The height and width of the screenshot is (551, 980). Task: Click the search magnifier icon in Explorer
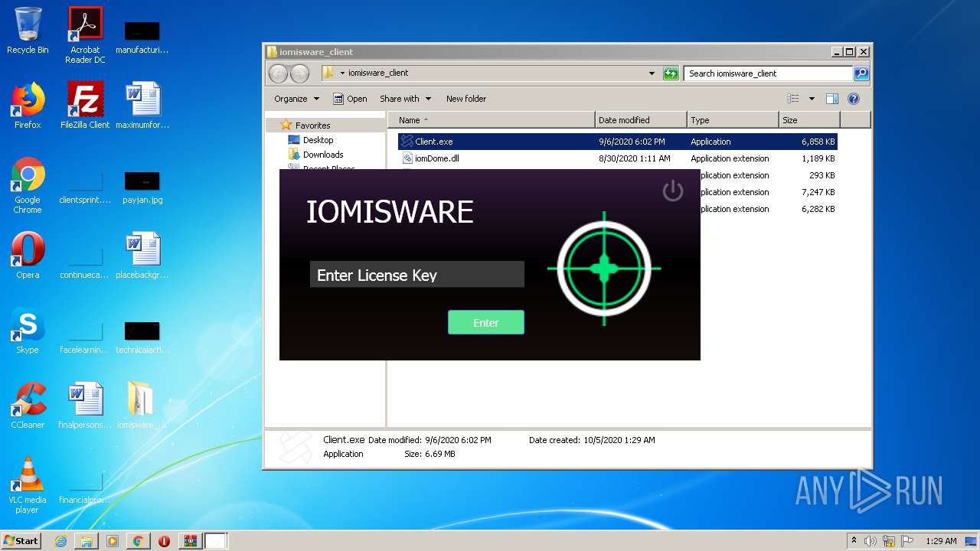click(x=861, y=73)
